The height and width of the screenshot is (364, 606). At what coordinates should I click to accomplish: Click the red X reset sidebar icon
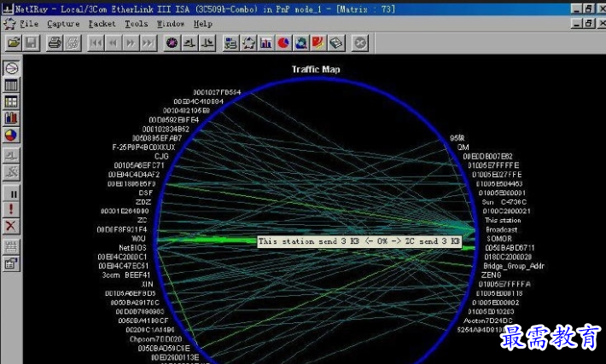point(12,226)
